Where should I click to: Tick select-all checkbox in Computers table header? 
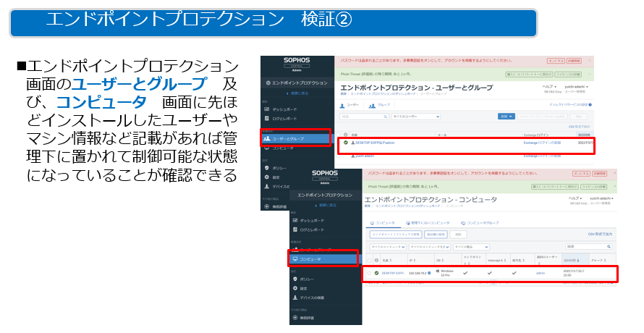tap(369, 261)
